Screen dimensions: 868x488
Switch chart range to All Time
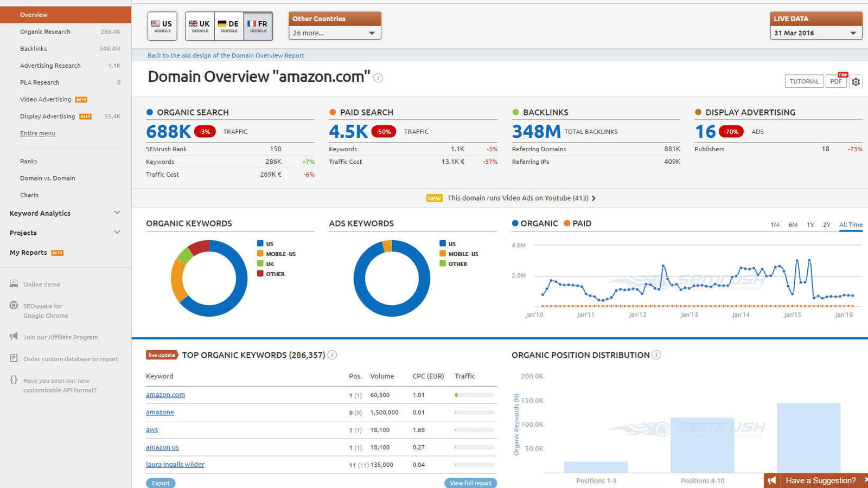(x=851, y=224)
